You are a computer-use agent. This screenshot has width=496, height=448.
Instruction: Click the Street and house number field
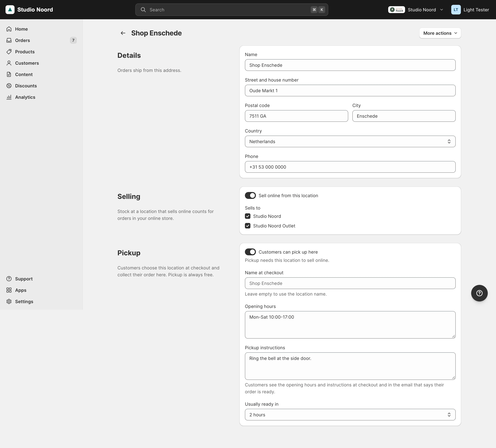350,90
